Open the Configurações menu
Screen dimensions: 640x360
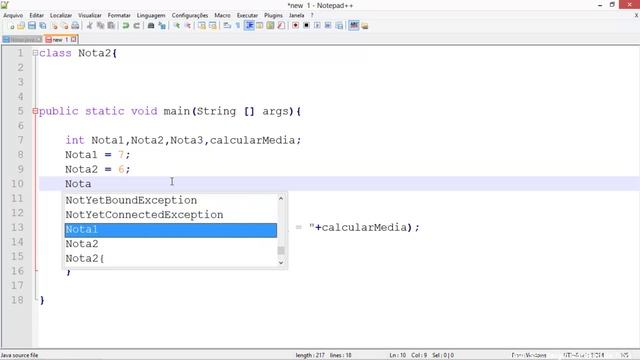[190, 15]
